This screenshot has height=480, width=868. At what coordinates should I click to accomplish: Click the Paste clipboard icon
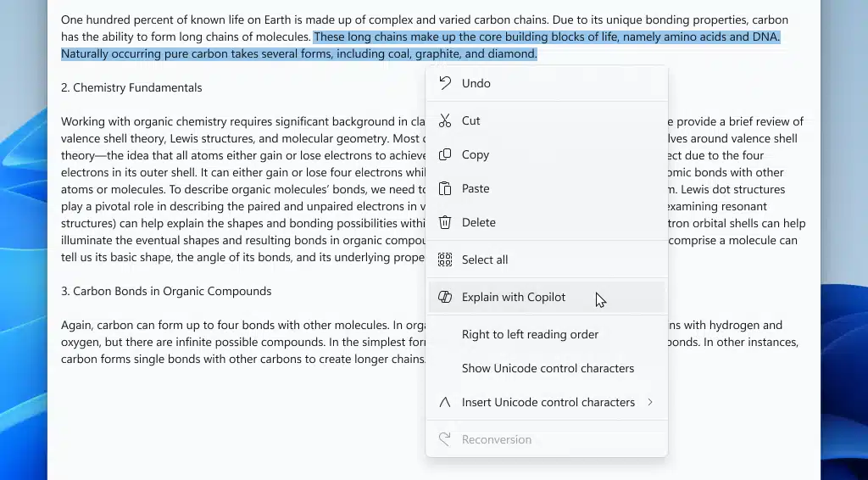tap(445, 188)
